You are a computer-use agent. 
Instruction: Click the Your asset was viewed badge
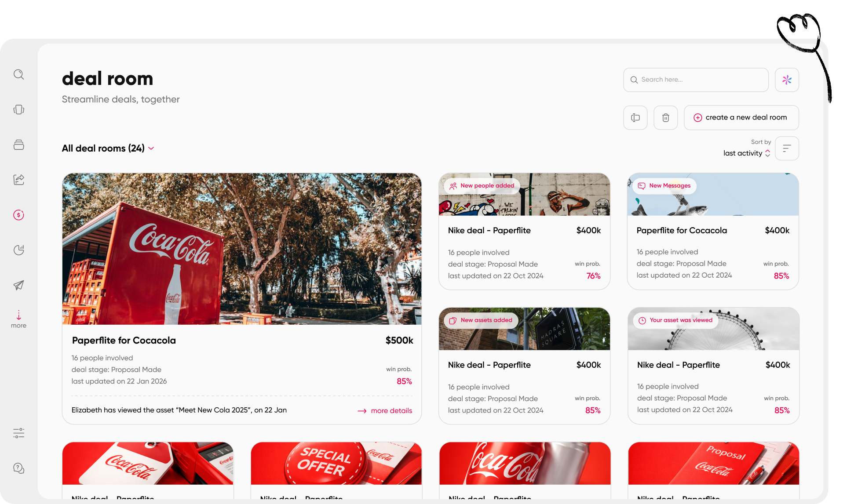(675, 320)
